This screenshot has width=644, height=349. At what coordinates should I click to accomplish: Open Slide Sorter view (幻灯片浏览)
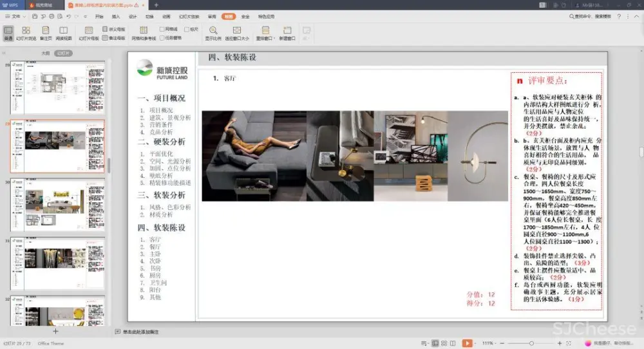pyautogui.click(x=26, y=33)
